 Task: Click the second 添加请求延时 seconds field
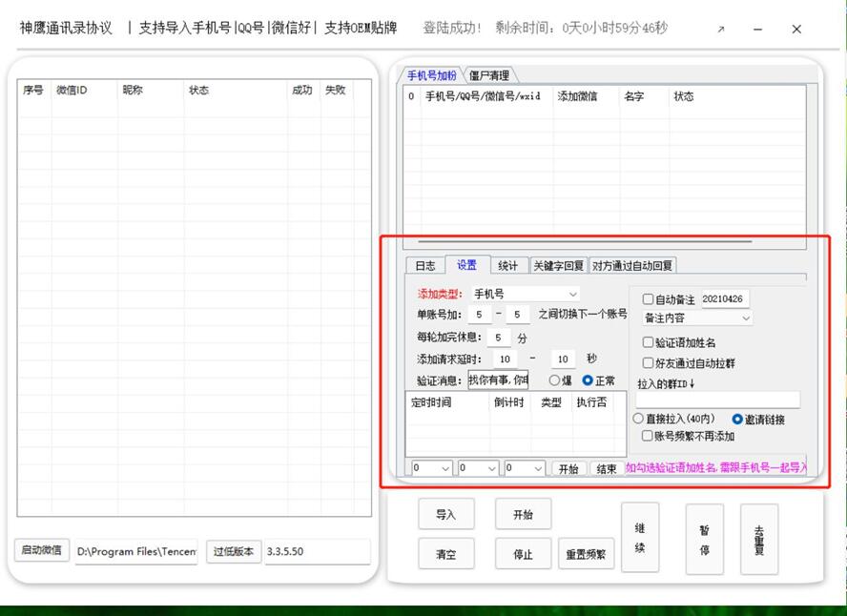(563, 359)
